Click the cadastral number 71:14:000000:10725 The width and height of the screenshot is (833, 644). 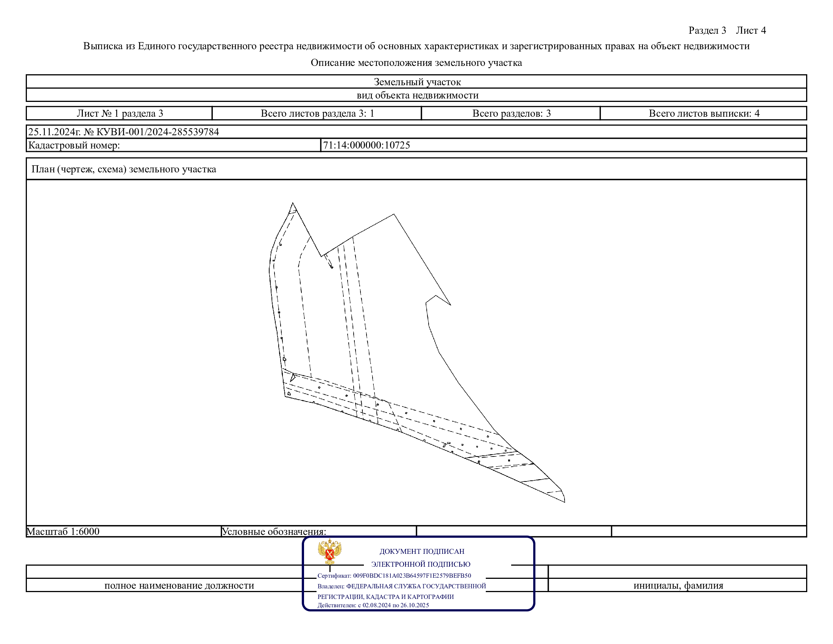click(x=366, y=145)
